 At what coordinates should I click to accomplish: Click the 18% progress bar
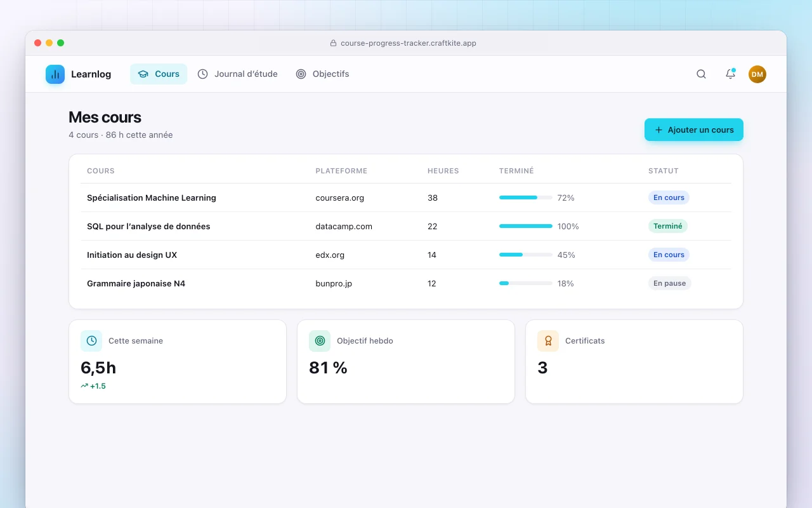coord(526,283)
